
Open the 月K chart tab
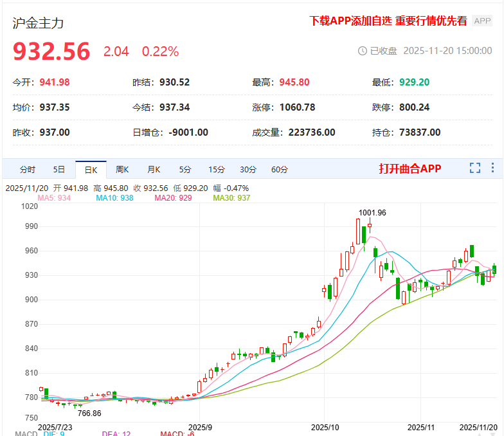pyautogui.click(x=154, y=170)
